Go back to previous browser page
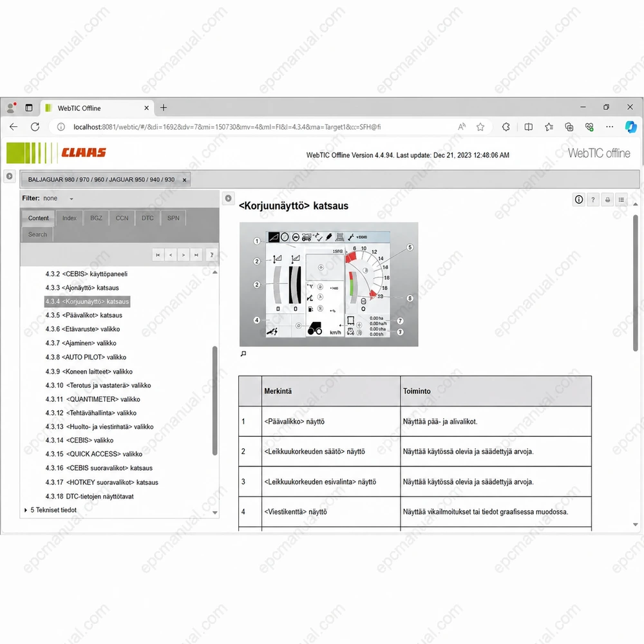Viewport: 644px width, 644px height. [x=14, y=127]
